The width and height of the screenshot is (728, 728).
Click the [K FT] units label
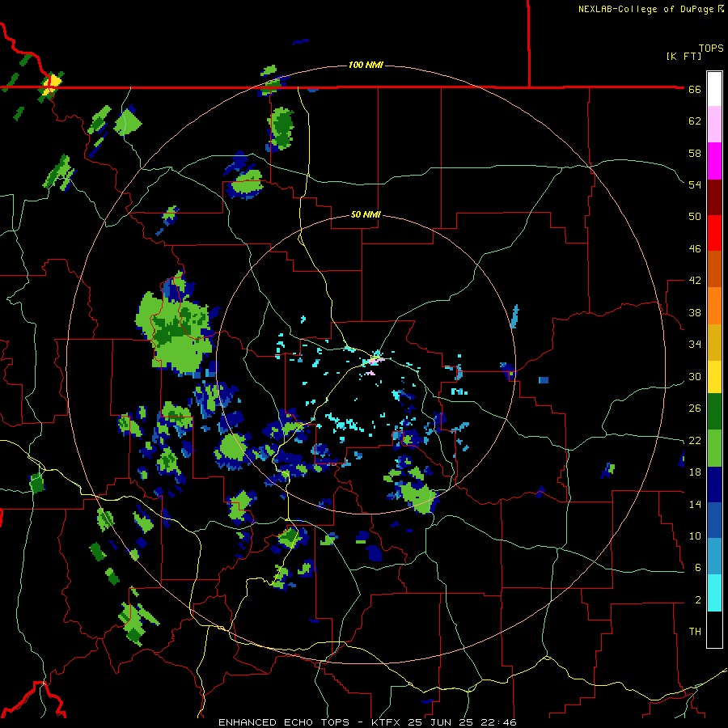click(x=684, y=56)
